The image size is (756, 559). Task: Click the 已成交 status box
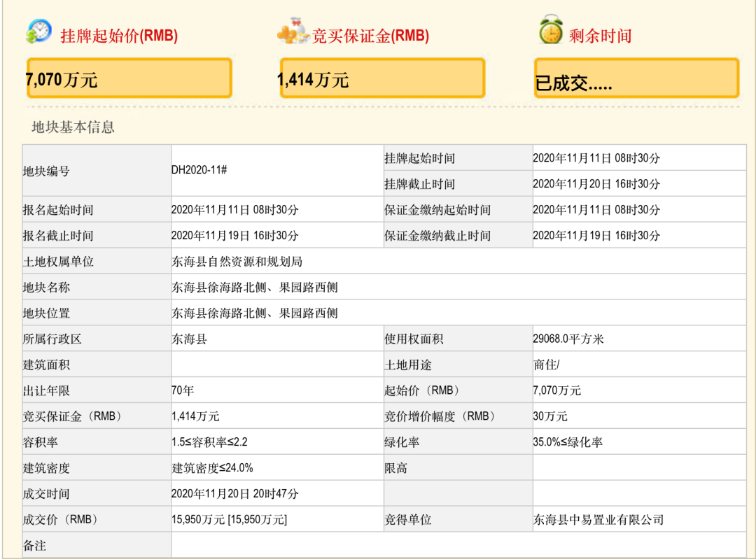[x=636, y=78]
